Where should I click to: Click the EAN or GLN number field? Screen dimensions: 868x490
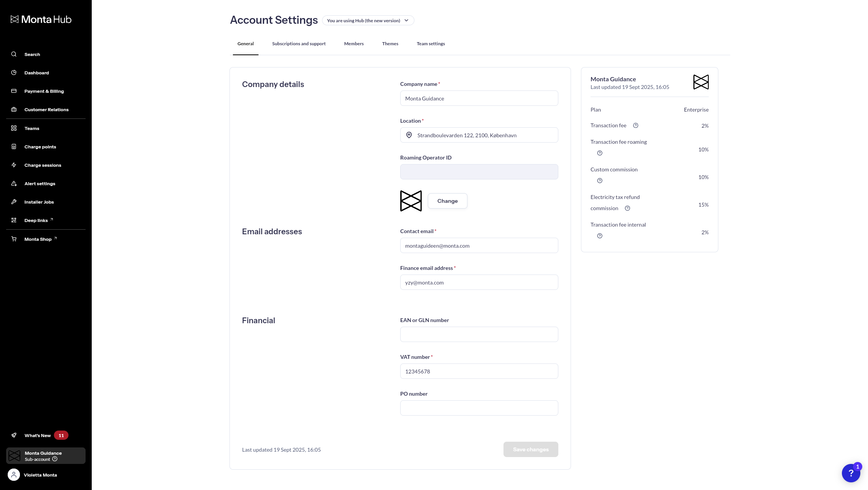click(479, 334)
